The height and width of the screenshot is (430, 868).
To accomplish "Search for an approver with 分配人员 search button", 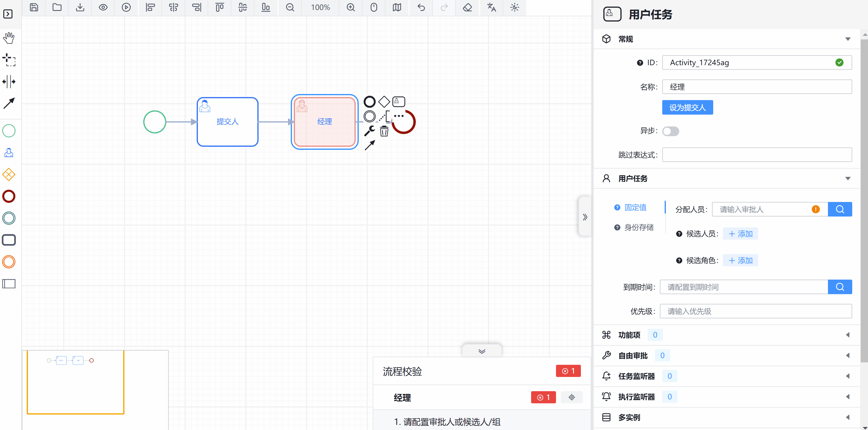I will click(x=840, y=210).
